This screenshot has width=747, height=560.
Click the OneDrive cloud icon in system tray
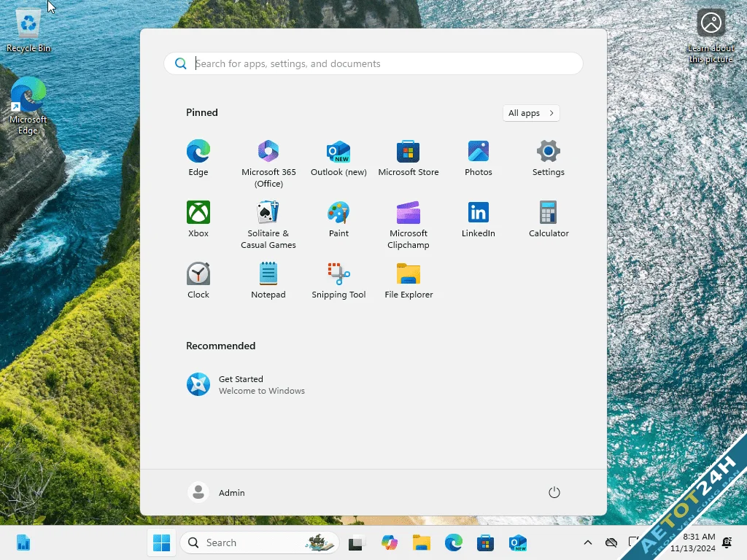coord(611,542)
